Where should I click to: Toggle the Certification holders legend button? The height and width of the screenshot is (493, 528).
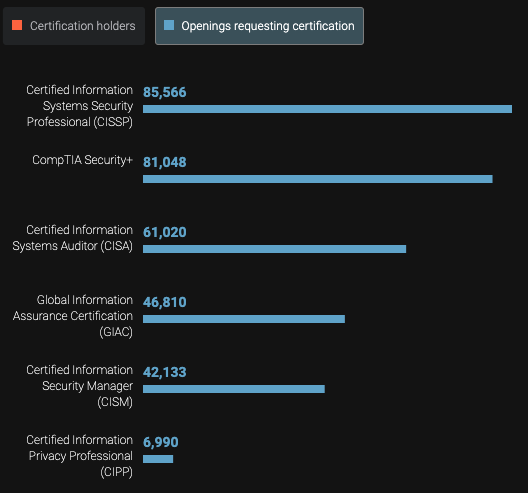click(74, 26)
